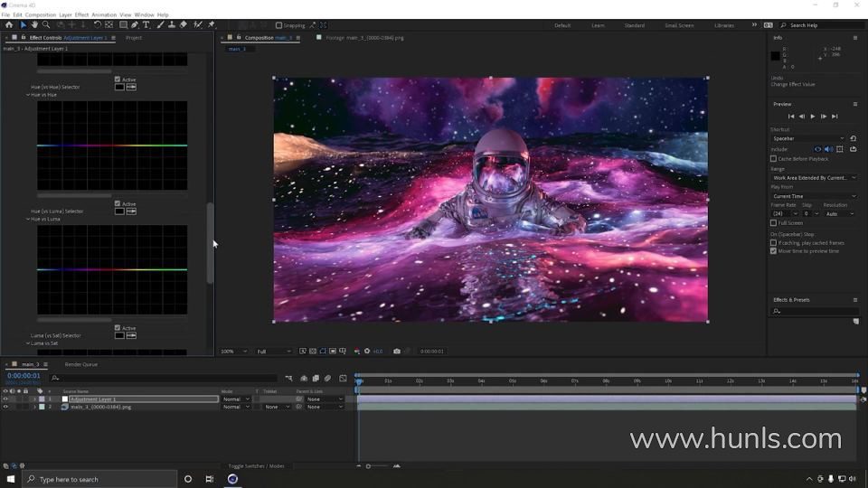
Task: Open the Animation menu
Action: click(x=104, y=15)
